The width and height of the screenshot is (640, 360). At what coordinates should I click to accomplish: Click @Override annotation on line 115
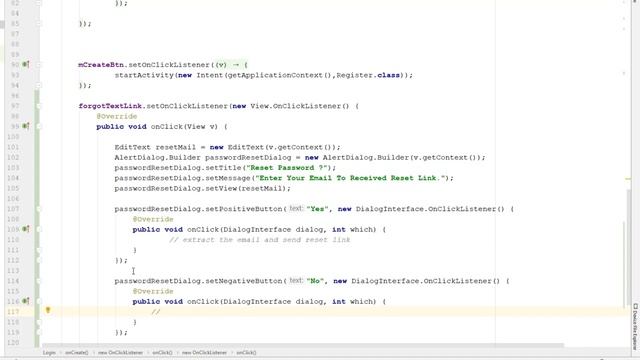(153, 291)
